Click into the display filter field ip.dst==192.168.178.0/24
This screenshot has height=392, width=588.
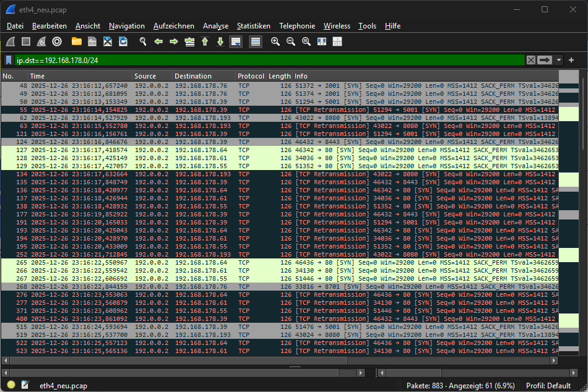[269, 61]
